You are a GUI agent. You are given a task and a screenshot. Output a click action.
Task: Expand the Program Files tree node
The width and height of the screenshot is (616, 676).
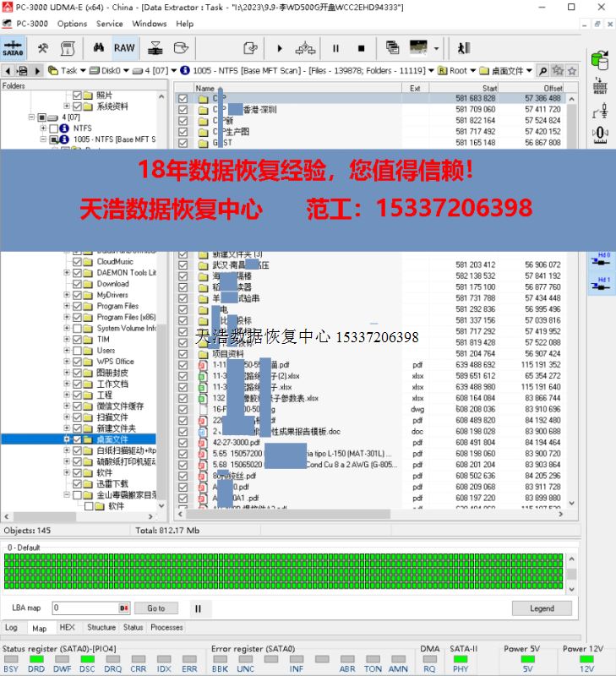pyautogui.click(x=67, y=306)
